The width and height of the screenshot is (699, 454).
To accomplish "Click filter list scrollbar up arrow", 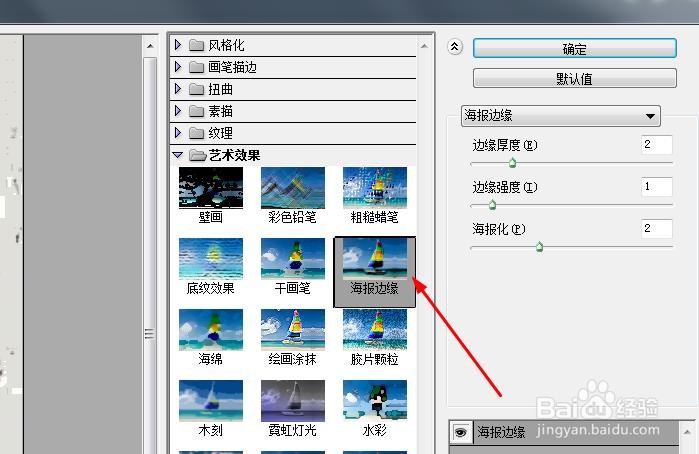I will (424, 46).
